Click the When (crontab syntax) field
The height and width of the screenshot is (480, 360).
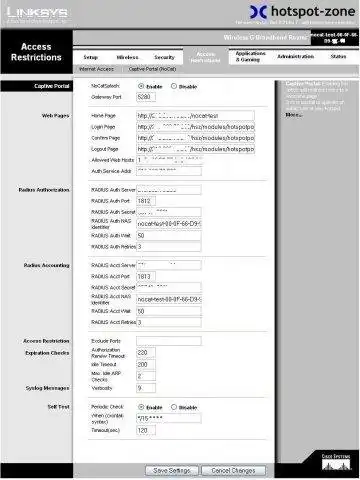pyautogui.click(x=169, y=418)
